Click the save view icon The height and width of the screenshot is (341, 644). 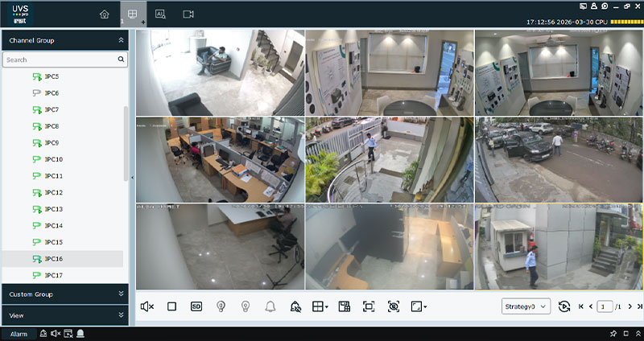pos(345,306)
